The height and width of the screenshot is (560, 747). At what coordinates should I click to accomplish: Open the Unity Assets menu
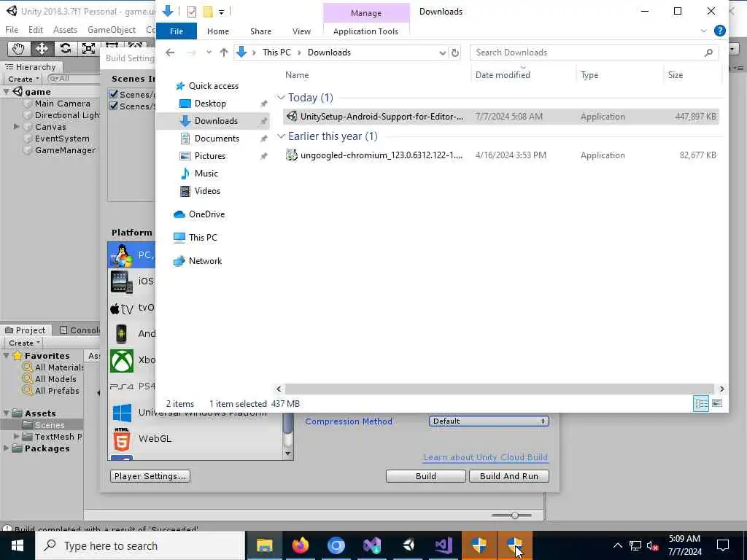(x=65, y=29)
